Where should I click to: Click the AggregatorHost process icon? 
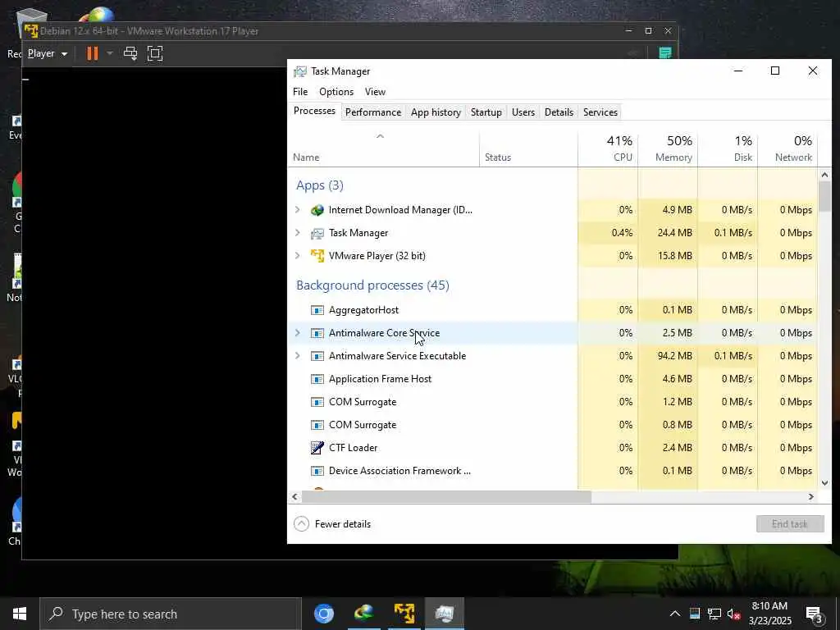tap(317, 310)
